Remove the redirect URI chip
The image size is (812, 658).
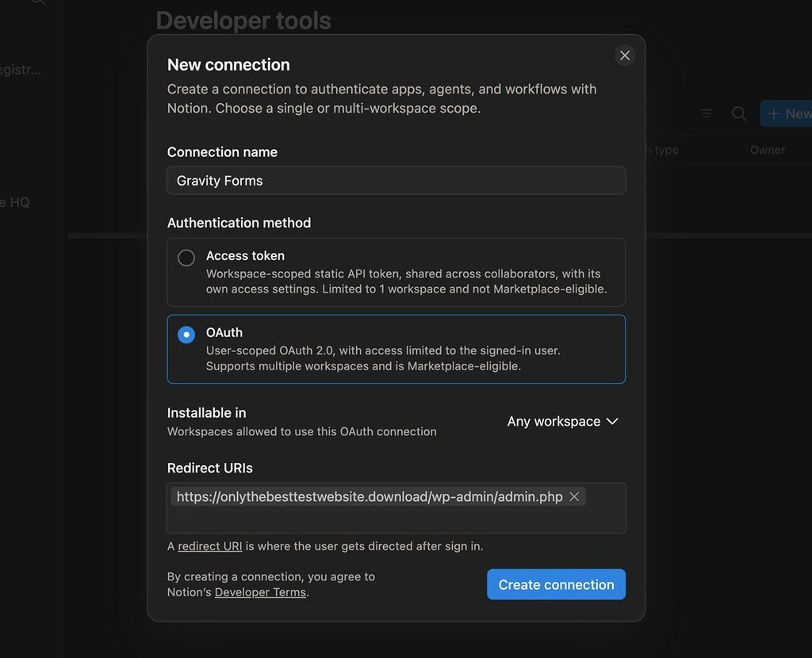[x=574, y=496]
